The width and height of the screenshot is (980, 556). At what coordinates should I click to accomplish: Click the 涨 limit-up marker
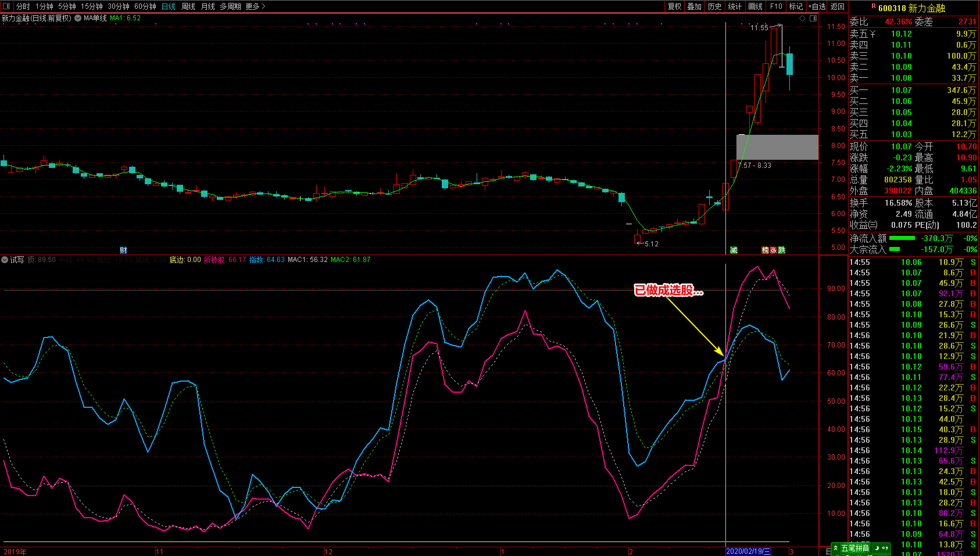pyautogui.click(x=773, y=250)
